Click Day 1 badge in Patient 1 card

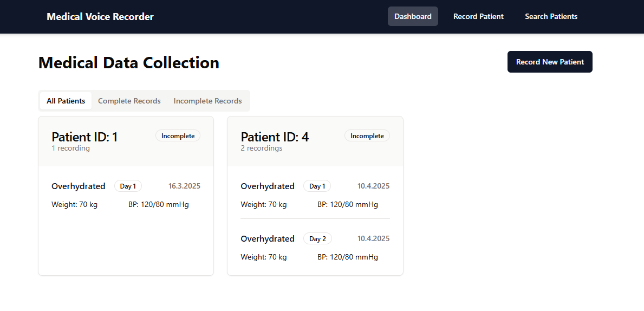(128, 186)
